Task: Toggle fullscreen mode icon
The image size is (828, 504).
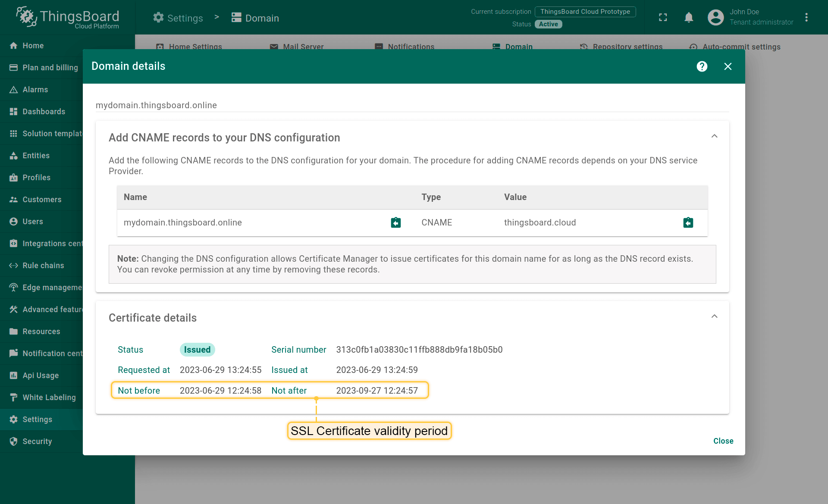Action: [x=663, y=18]
